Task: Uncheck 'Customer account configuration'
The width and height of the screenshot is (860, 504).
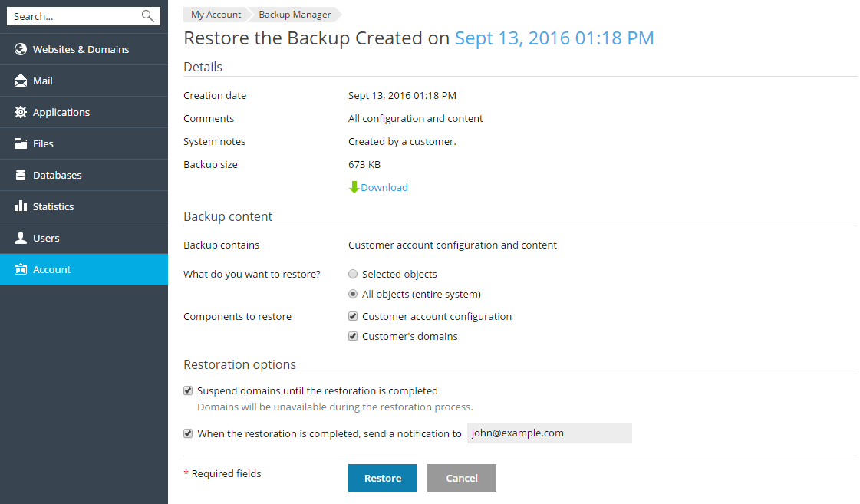Action: 352,315
